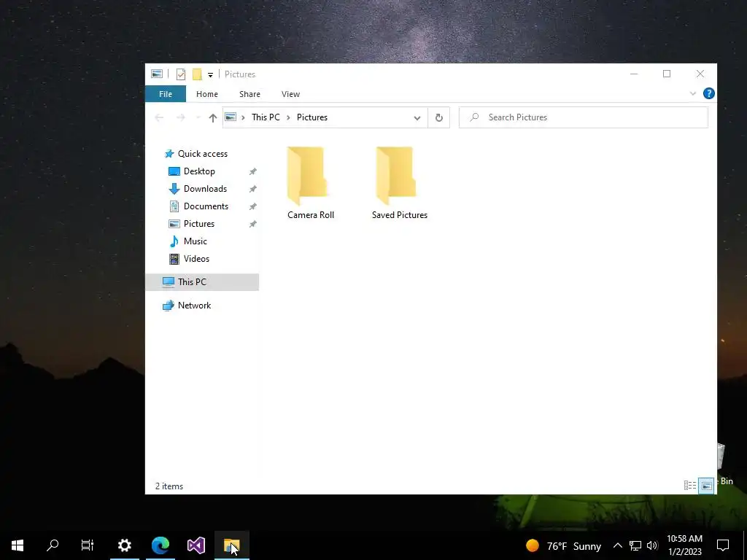Viewport: 747px width, 560px height.
Task: Select Network in the navigation pane
Action: click(194, 306)
